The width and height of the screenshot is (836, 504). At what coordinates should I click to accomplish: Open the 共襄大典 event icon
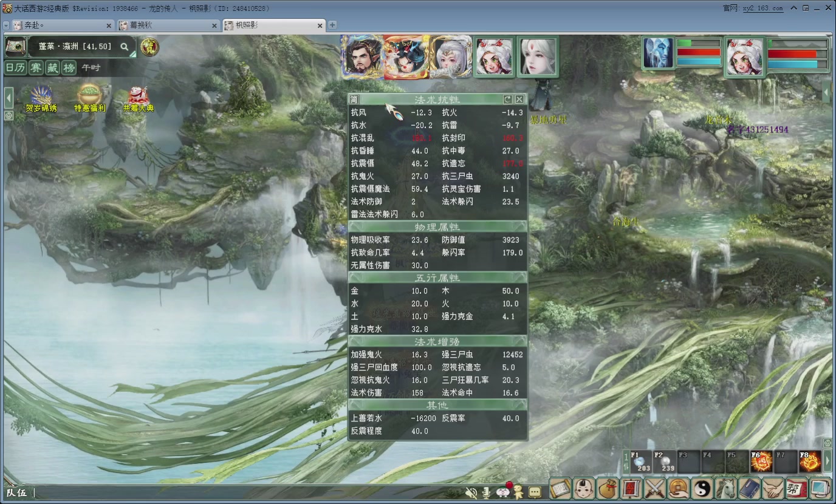(139, 99)
